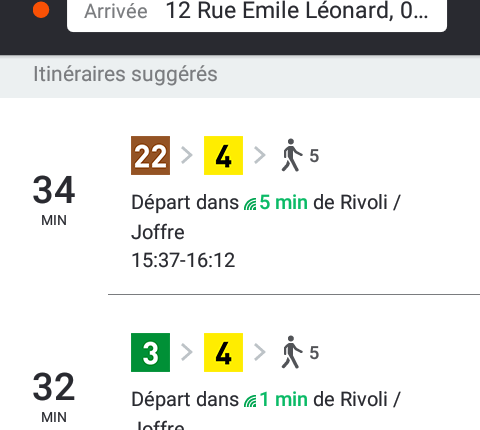The height and width of the screenshot is (430, 480).
Task: Click the Itinéraires suggérés header
Action: click(x=125, y=74)
